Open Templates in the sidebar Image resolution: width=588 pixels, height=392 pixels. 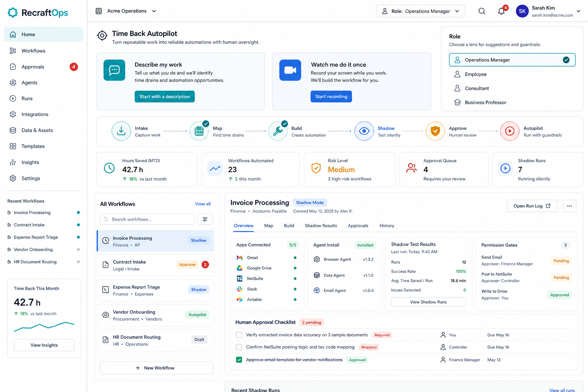43,146
